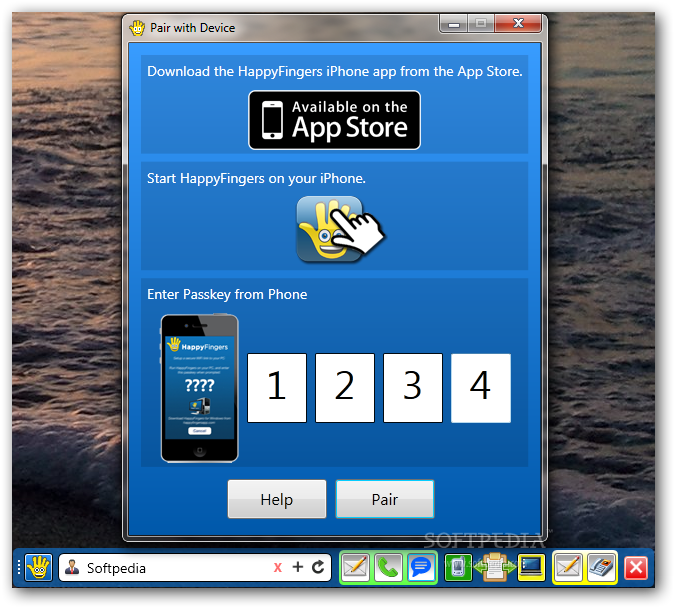This screenshot has height=608, width=675.
Task: Clear contact with the red X icon
Action: click(x=278, y=568)
